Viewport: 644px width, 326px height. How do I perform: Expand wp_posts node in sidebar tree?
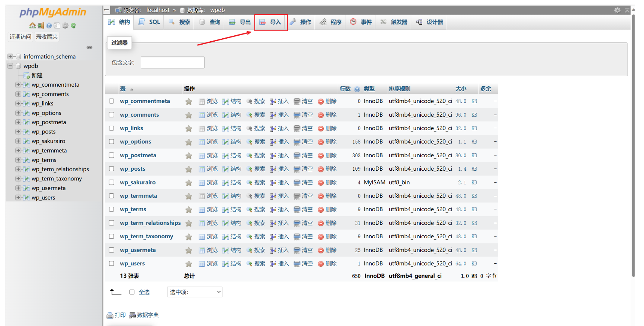tap(18, 132)
